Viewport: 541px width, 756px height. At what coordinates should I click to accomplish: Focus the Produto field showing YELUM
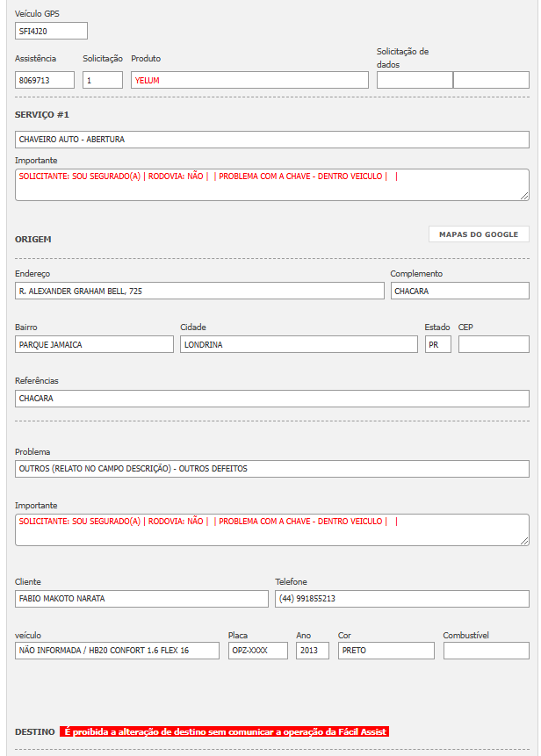[x=249, y=80]
